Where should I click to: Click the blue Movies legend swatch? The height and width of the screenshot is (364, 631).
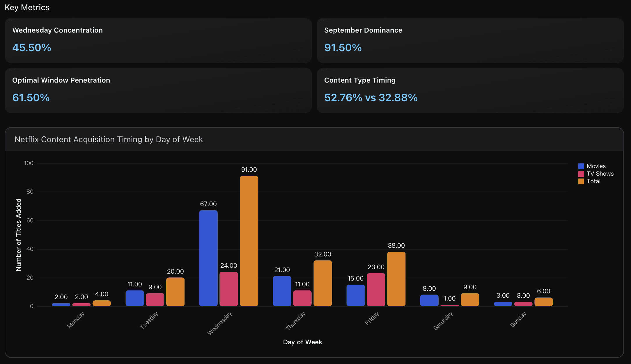(x=581, y=166)
